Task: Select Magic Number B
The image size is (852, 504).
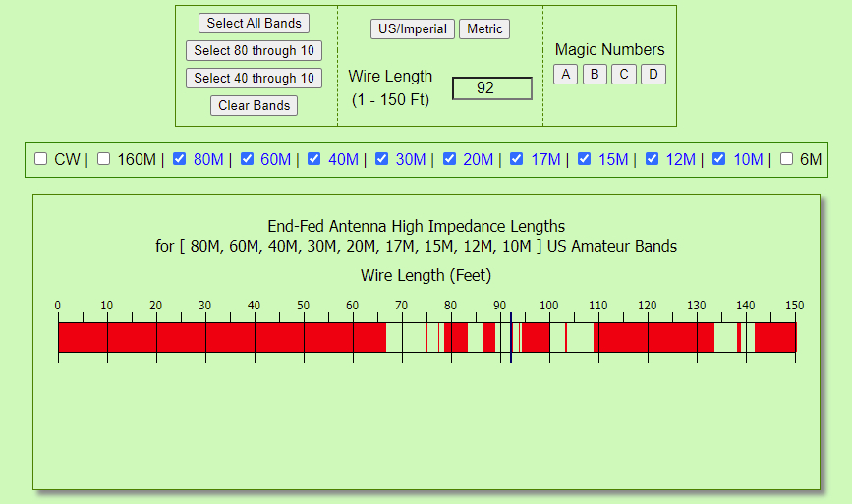Action: pos(595,74)
